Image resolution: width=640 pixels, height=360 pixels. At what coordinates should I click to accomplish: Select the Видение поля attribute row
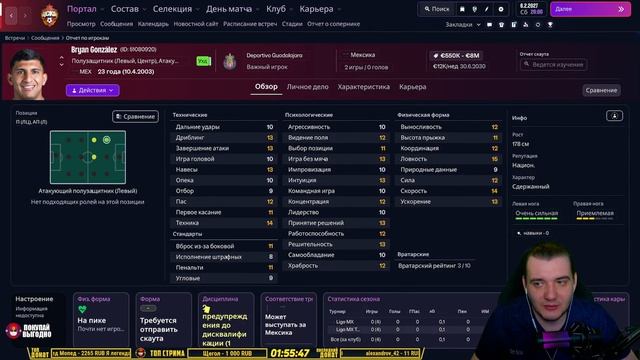pos(336,138)
